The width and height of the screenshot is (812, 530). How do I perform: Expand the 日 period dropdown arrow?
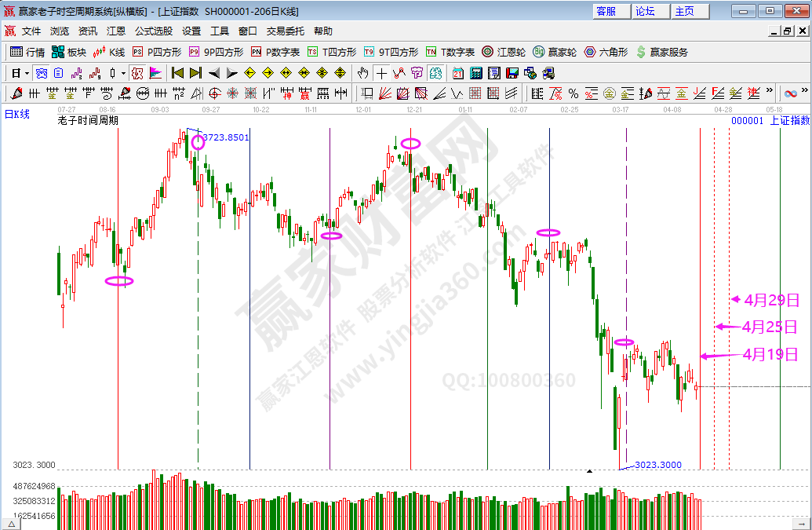(x=27, y=73)
